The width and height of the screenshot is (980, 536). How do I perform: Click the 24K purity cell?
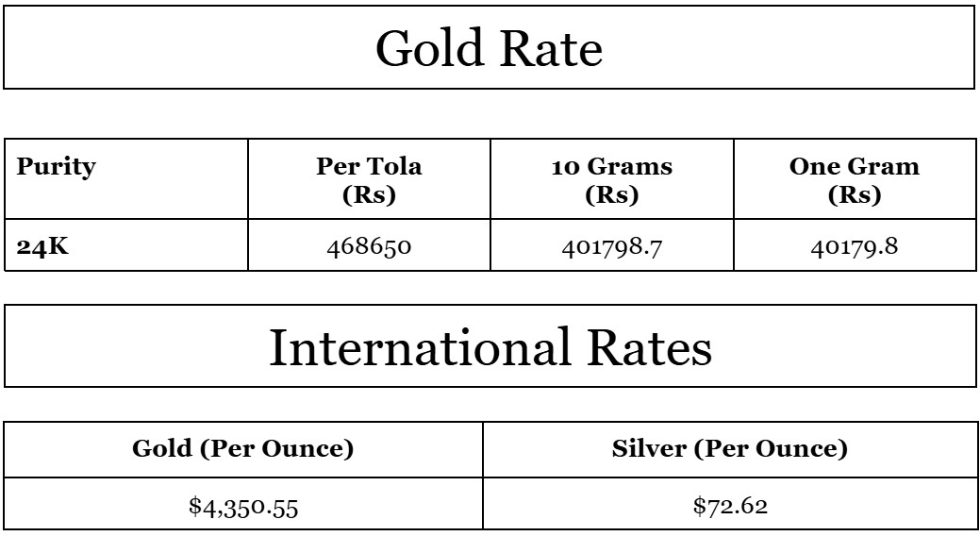(38, 247)
